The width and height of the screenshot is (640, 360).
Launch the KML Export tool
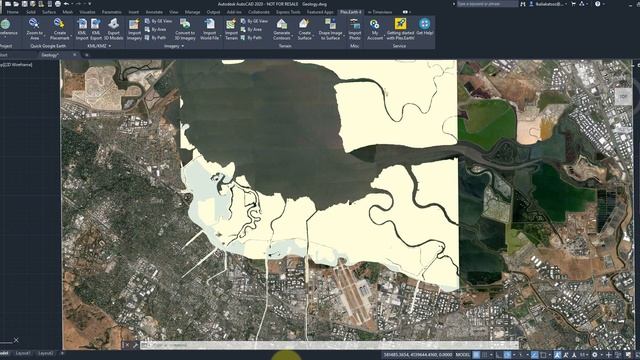(x=96, y=24)
